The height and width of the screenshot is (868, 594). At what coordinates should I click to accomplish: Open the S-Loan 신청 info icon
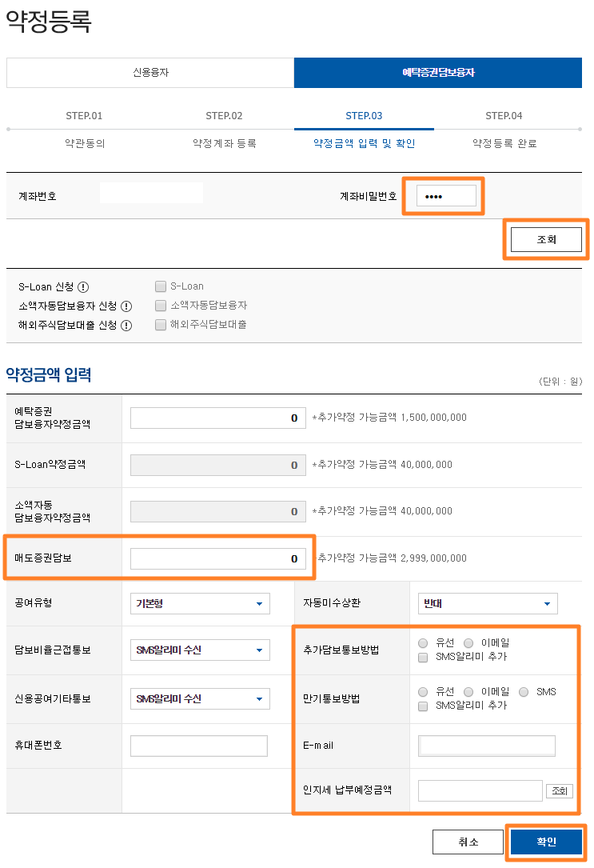point(83,286)
